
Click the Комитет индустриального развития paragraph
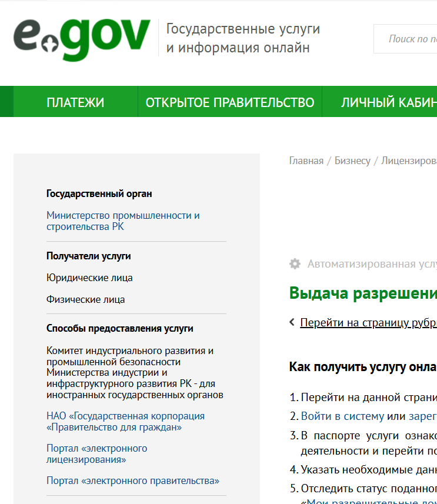click(x=135, y=372)
